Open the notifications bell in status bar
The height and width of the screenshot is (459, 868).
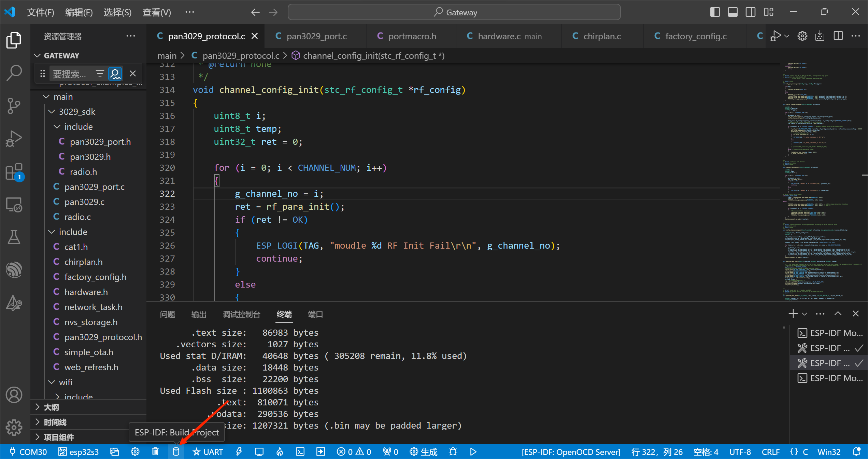[856, 452]
